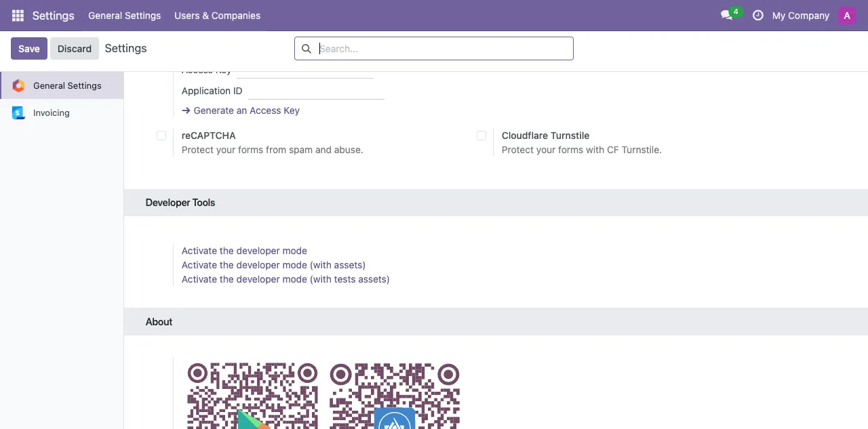Open My Company switcher
Viewport: 868px width, 429px height.
coord(801,16)
